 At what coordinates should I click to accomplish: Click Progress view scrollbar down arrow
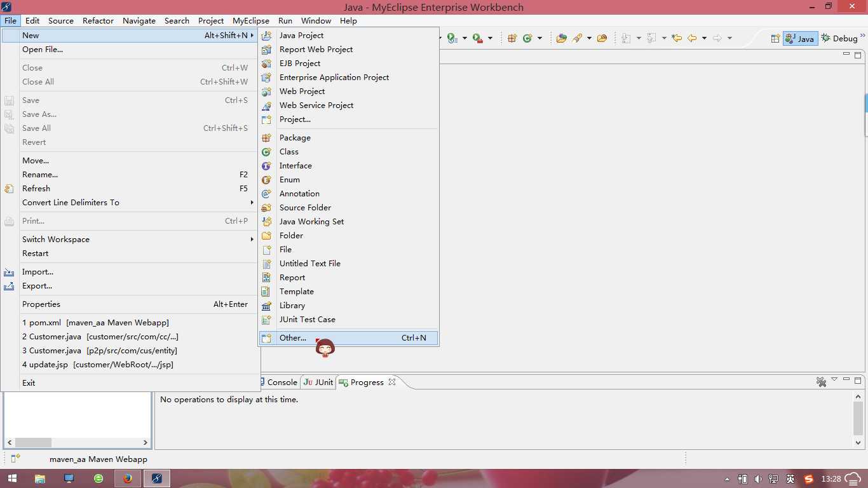(858, 442)
